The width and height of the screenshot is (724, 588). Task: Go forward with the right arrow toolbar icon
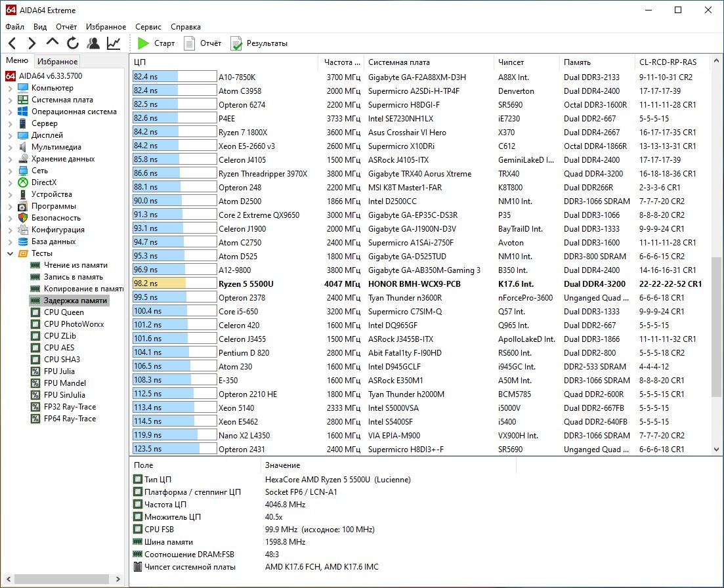point(32,43)
